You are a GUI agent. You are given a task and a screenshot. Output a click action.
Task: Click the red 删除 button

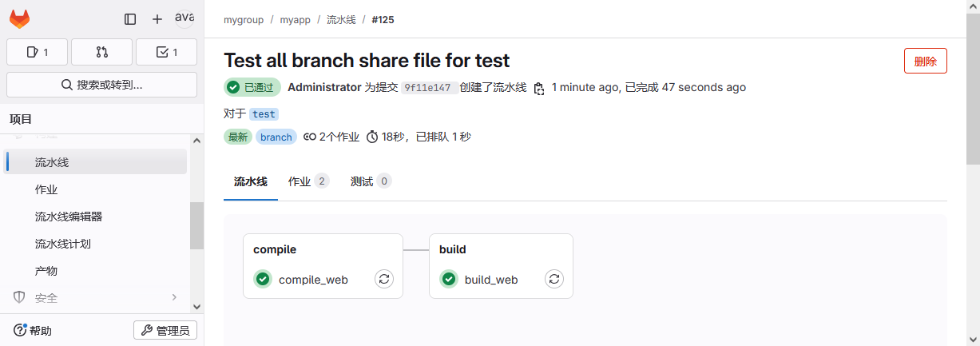925,62
